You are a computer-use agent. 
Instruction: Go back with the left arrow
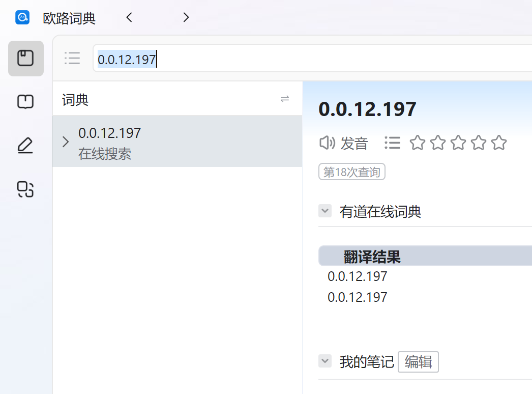pyautogui.click(x=129, y=18)
